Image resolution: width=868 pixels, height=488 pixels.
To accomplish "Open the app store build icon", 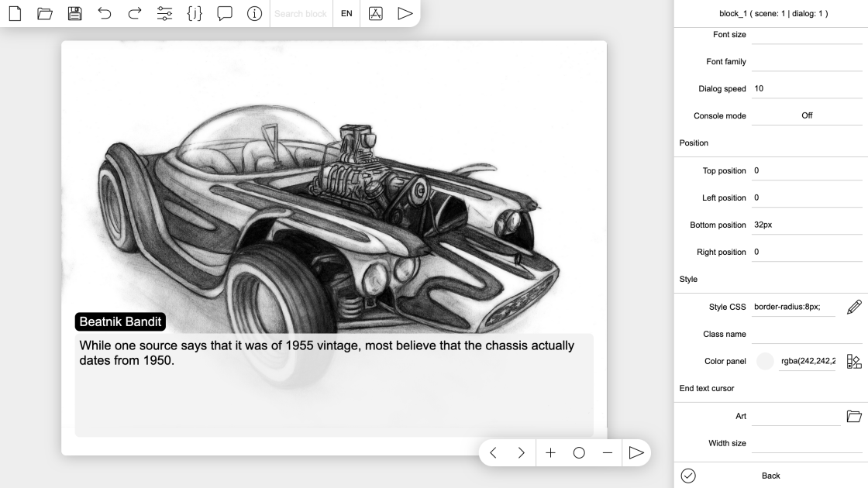I will click(x=375, y=13).
